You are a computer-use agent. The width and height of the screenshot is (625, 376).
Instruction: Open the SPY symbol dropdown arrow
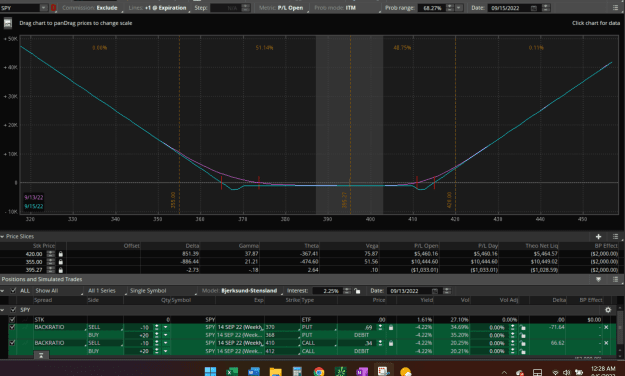43,8
